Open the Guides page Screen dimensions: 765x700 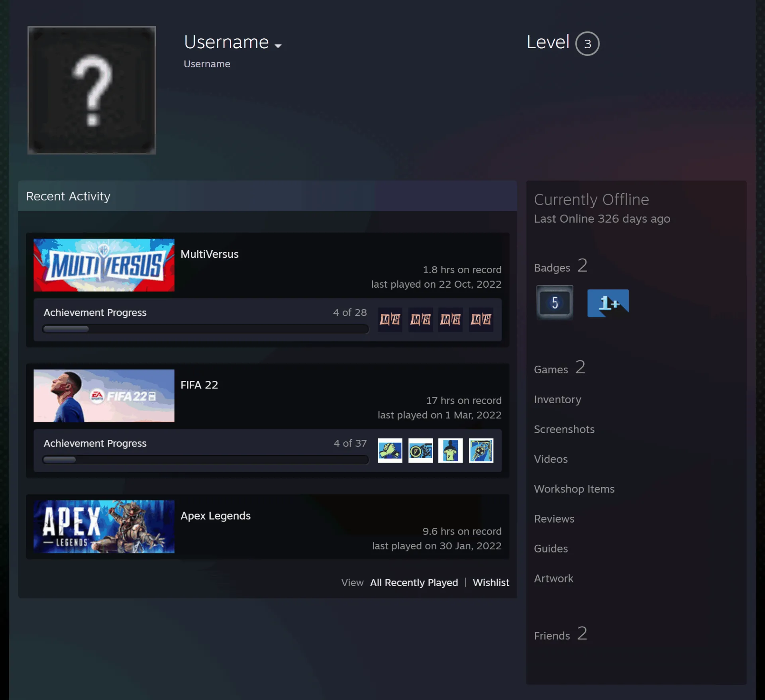tap(551, 549)
